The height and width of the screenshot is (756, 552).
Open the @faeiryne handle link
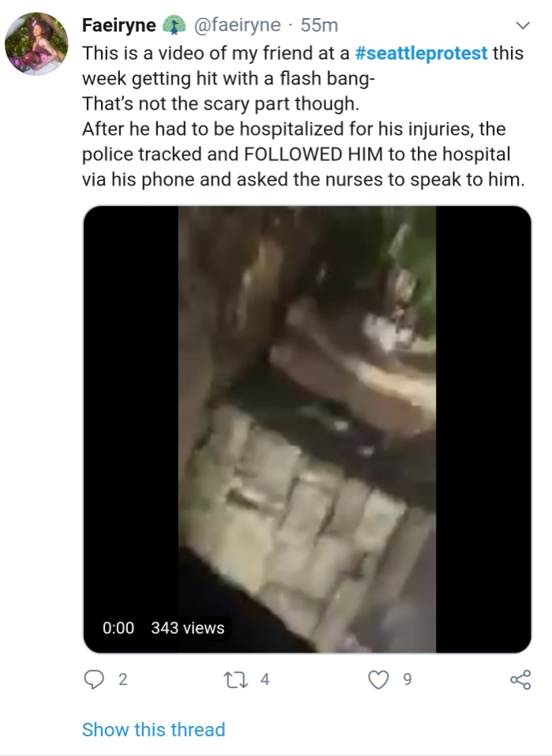point(237,25)
